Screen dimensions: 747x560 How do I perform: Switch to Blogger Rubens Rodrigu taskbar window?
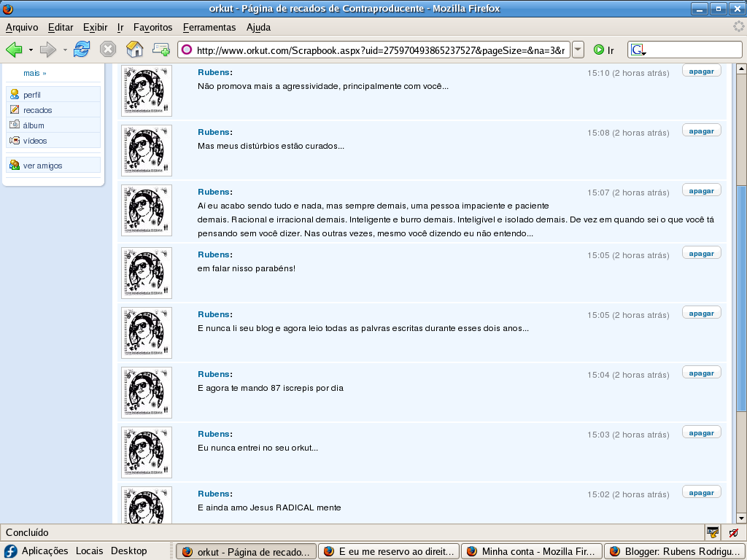pos(675,551)
